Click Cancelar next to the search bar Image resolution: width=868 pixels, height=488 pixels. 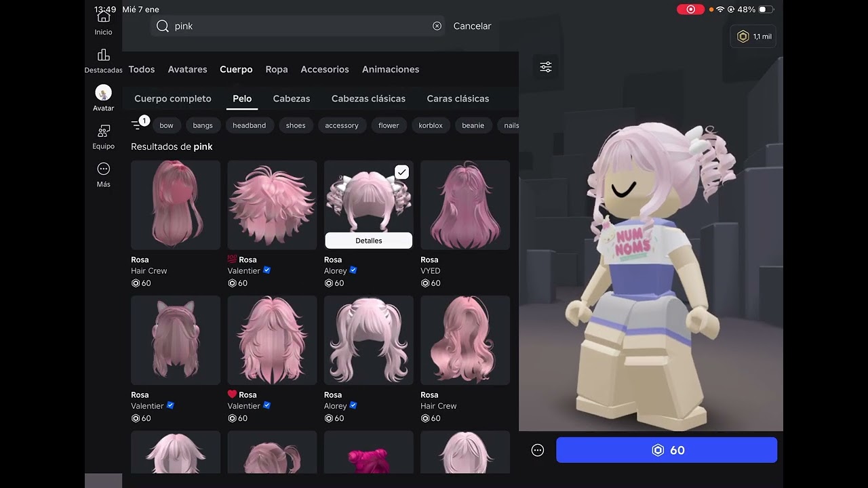[x=472, y=26]
